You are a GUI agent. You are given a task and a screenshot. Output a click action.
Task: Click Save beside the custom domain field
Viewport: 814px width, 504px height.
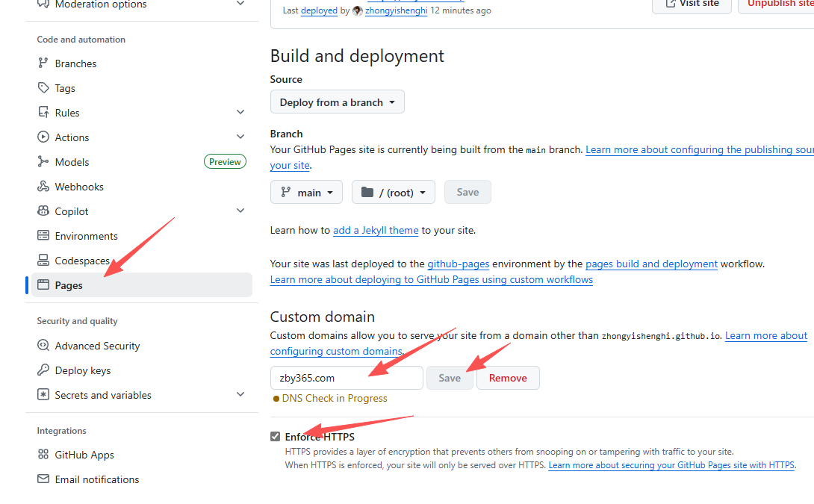point(450,378)
